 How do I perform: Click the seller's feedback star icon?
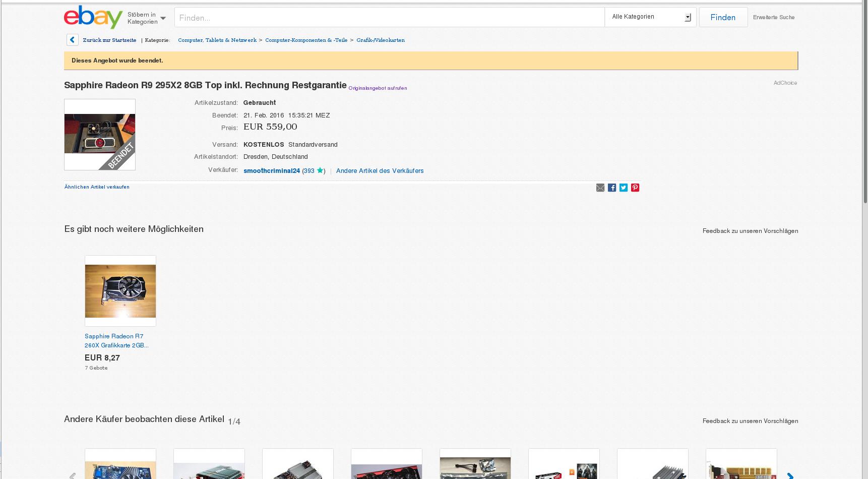click(x=320, y=170)
